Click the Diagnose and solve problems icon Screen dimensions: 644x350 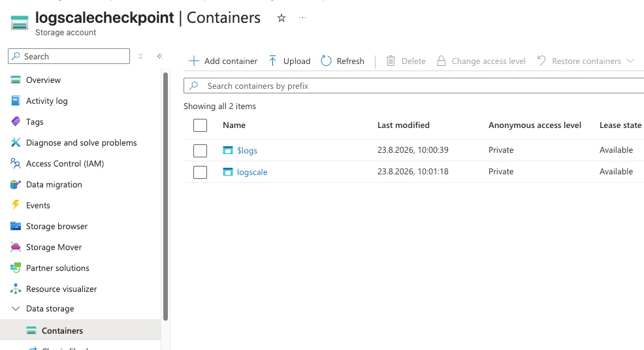coord(16,142)
